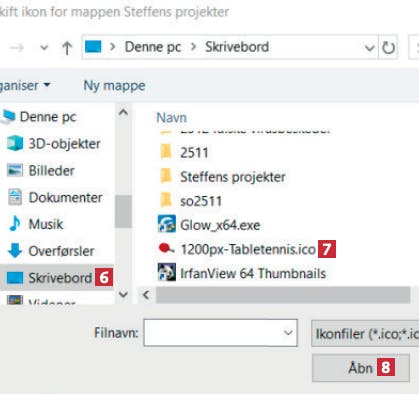This screenshot has width=419, height=394.
Task: Go up one folder level
Action: (x=67, y=48)
